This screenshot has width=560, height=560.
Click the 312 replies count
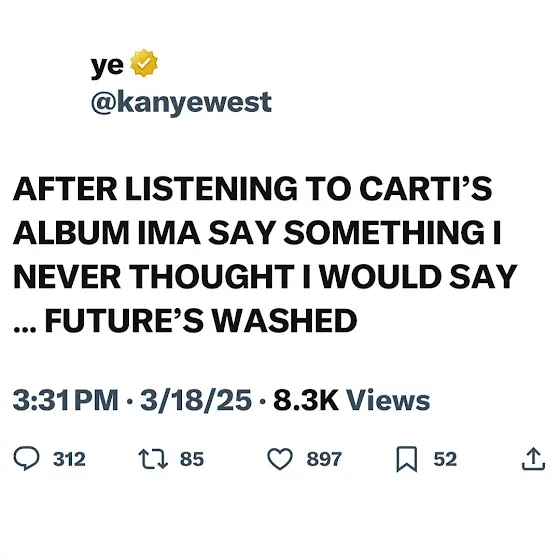coord(69,459)
